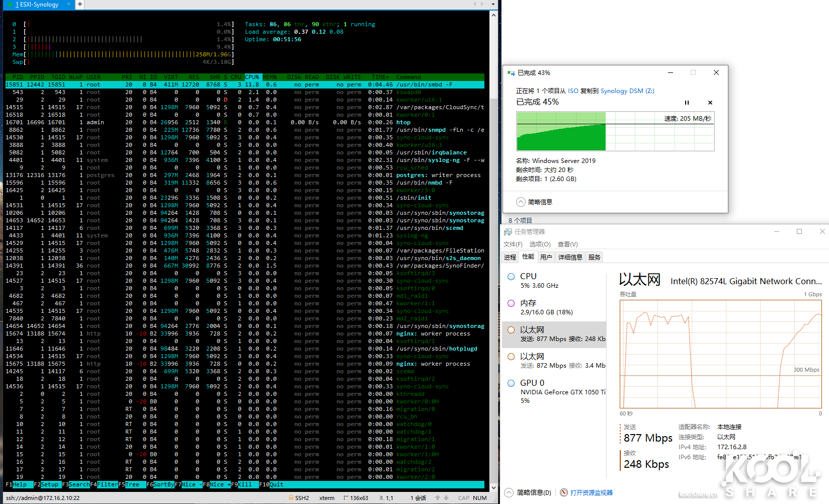The height and width of the screenshot is (504, 829).
Task: Click resource monitor icon beside link
Action: click(564, 492)
